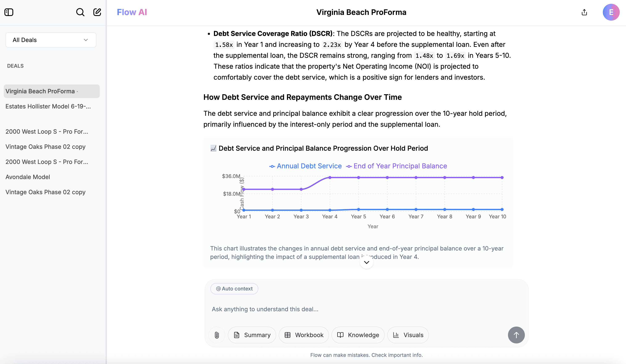Expand the chart card with the chevron
This screenshot has height=364, width=626.
[x=366, y=262]
